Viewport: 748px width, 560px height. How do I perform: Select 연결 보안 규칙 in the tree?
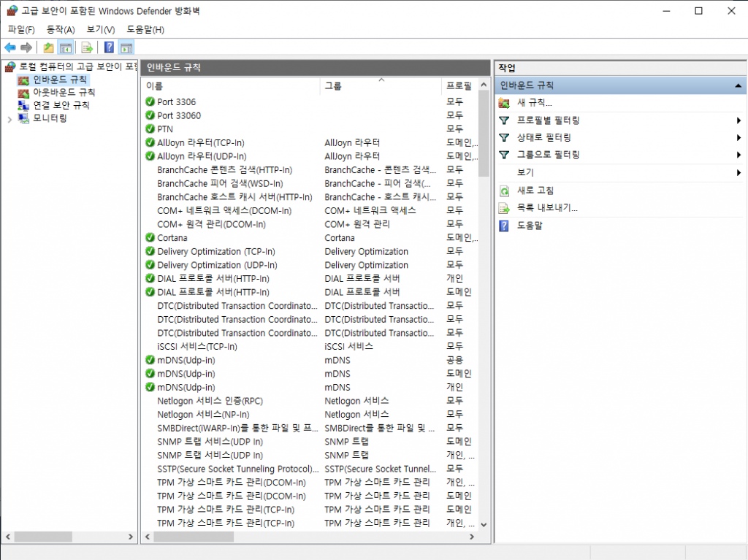pos(61,105)
